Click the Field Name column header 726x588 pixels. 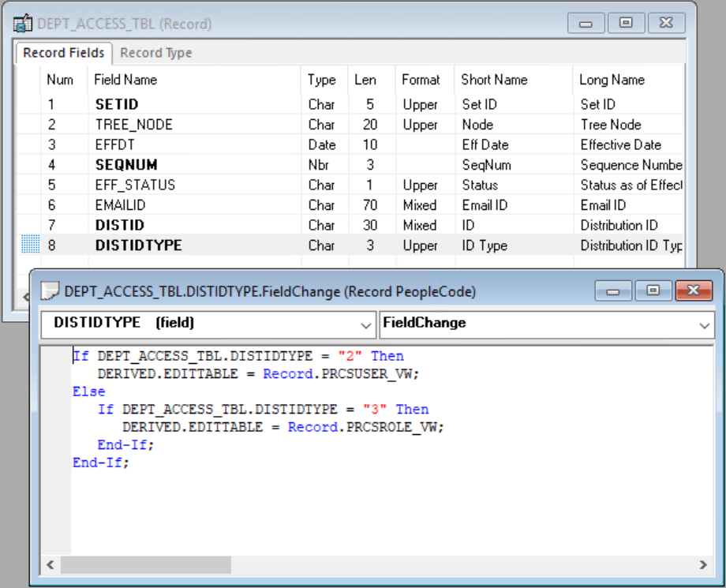click(125, 80)
